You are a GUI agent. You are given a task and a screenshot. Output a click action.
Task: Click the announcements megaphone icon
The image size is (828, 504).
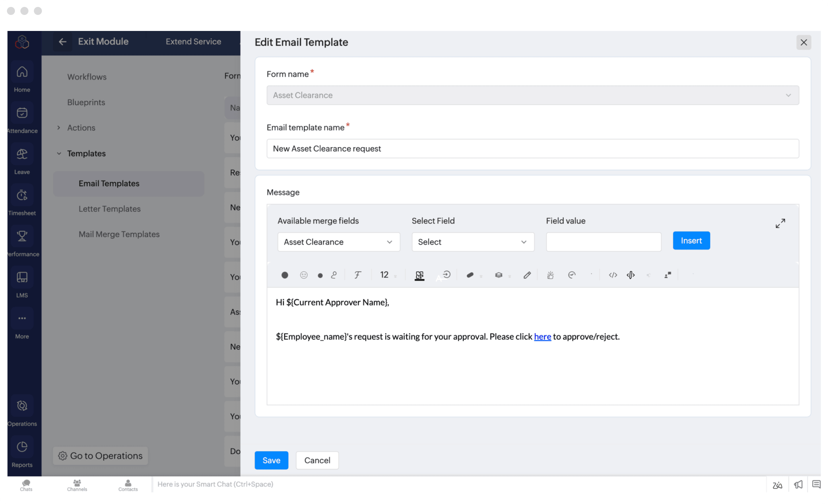(x=798, y=484)
